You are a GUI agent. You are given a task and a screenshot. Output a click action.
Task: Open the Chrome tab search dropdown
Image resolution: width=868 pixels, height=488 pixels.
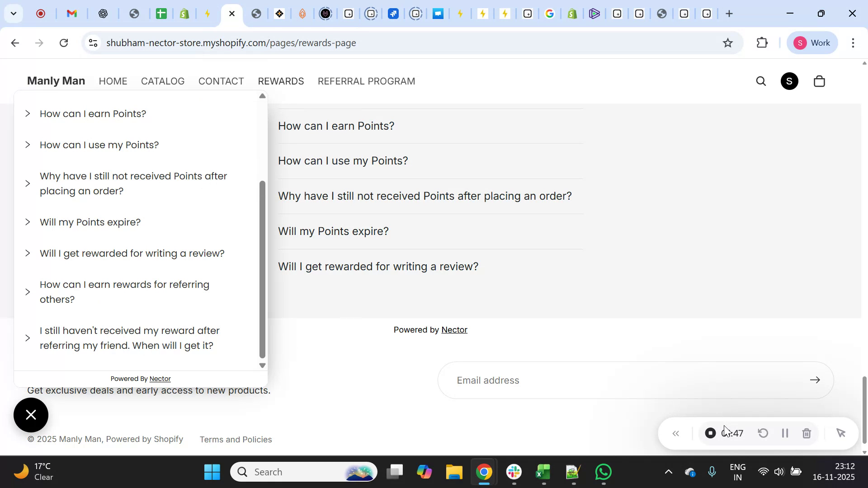(x=14, y=14)
